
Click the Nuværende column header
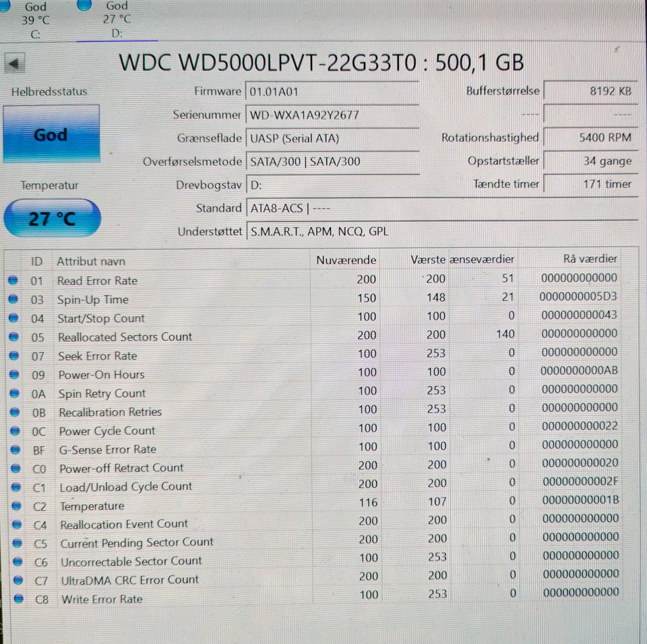346,260
